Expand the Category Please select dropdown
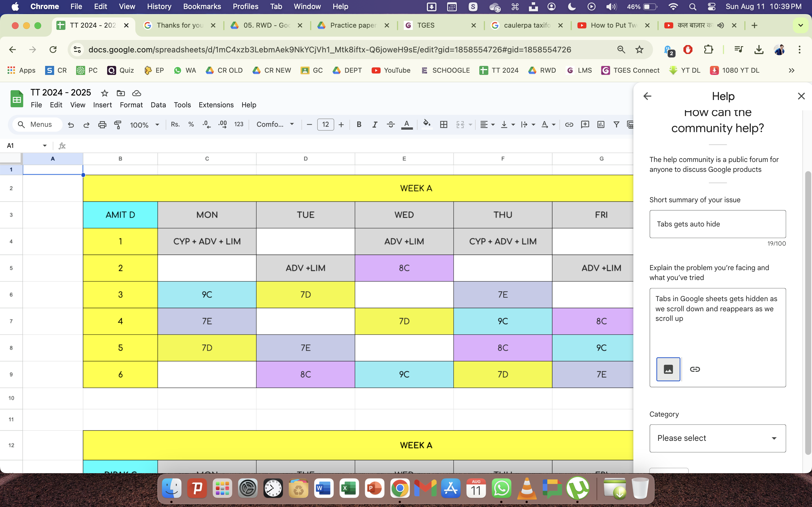The width and height of the screenshot is (812, 507). (x=717, y=438)
